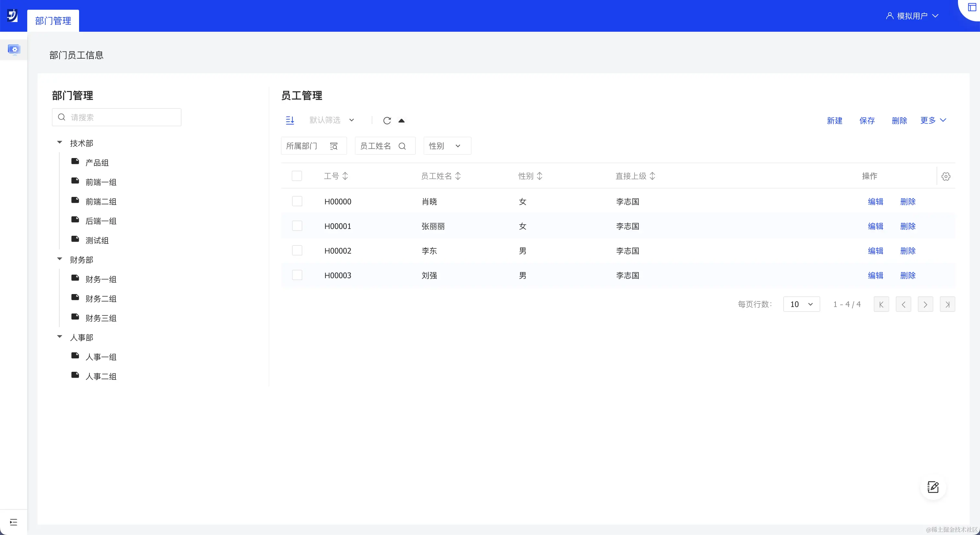
Task: Toggle the select-all header checkbox
Action: pos(297,176)
